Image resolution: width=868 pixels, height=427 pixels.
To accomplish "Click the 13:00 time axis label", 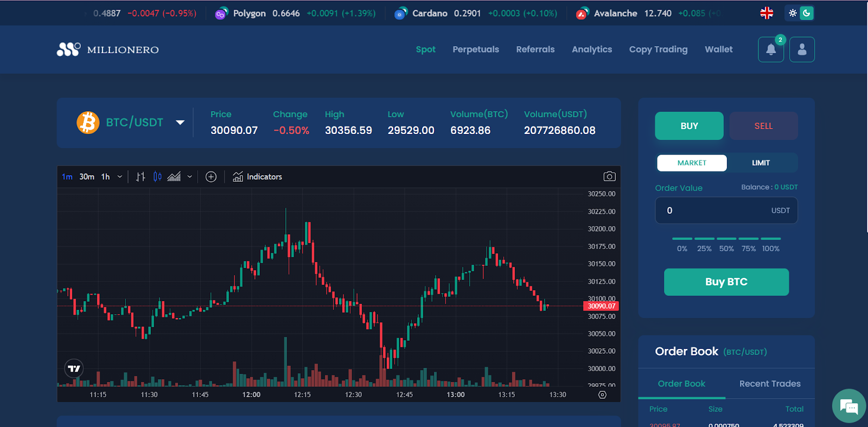I will click(456, 395).
